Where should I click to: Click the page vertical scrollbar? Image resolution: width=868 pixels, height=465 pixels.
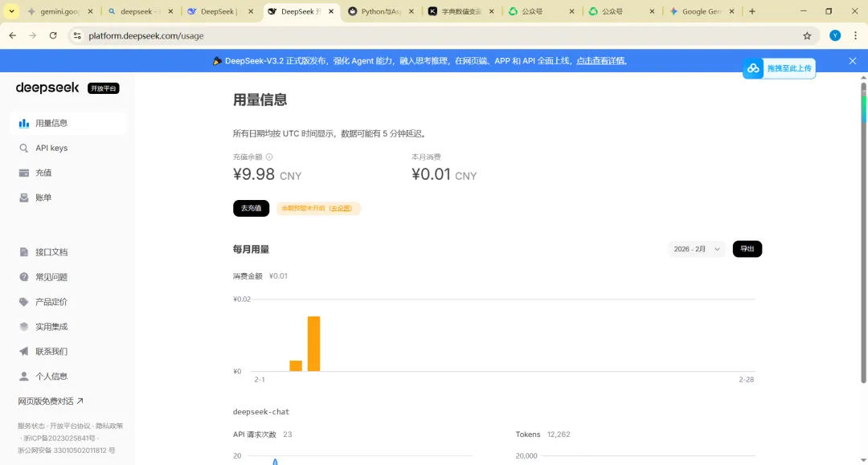pos(863,232)
